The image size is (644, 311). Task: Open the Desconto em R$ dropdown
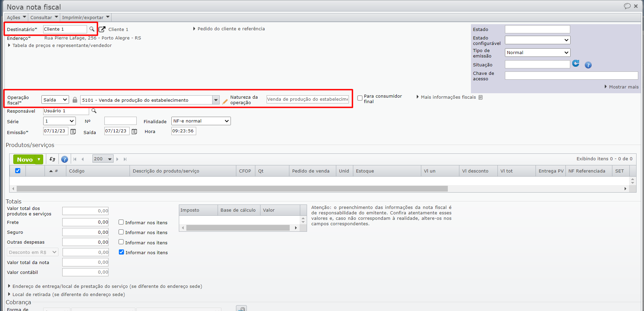click(x=33, y=252)
